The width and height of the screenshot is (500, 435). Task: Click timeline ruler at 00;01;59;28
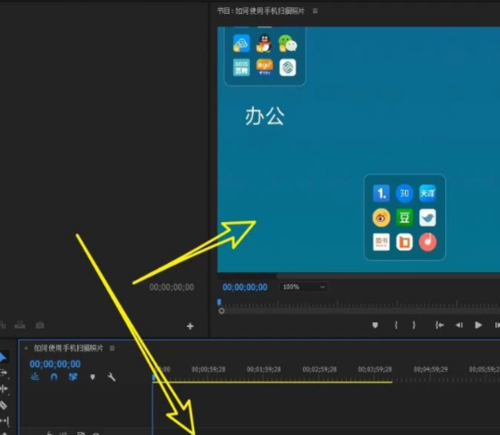(264, 369)
